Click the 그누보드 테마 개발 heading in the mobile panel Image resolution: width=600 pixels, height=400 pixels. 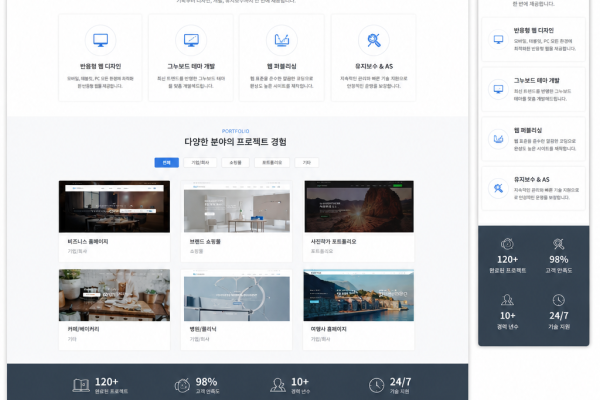point(536,80)
